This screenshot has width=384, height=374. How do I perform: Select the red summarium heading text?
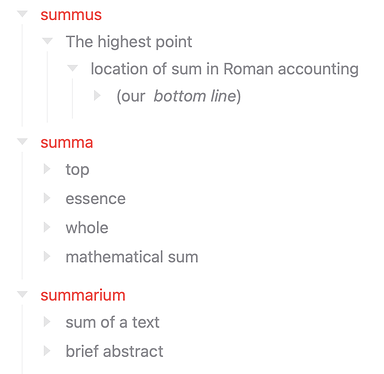coord(83,295)
